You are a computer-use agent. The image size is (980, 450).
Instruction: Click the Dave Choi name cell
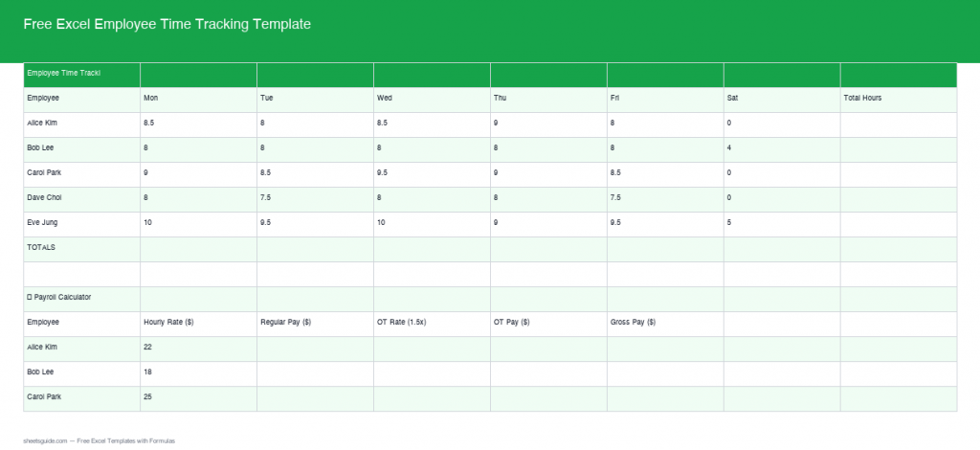[x=81, y=198]
